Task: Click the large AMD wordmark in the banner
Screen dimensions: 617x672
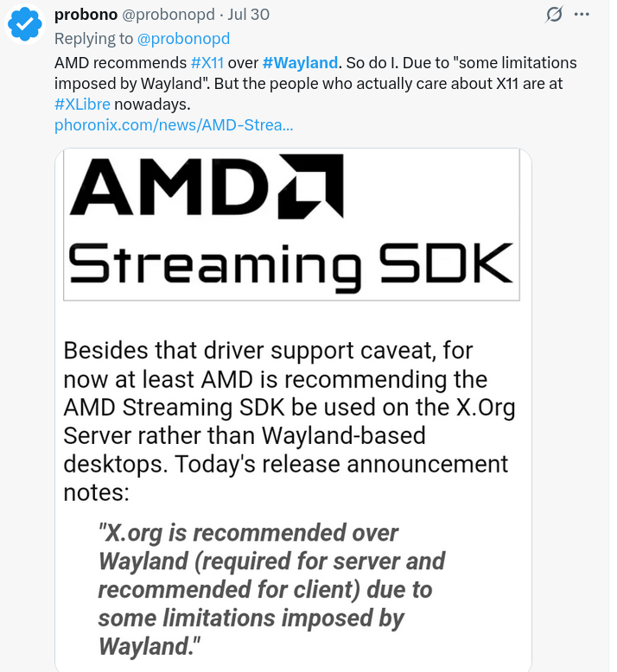Action: tap(169, 187)
